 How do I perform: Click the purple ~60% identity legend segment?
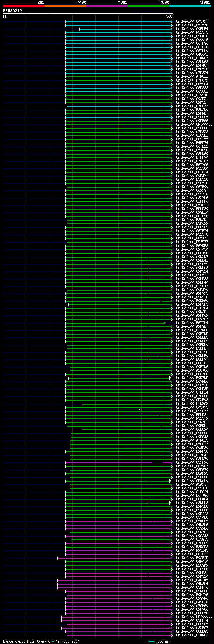pyautogui.click(x=107, y=6)
